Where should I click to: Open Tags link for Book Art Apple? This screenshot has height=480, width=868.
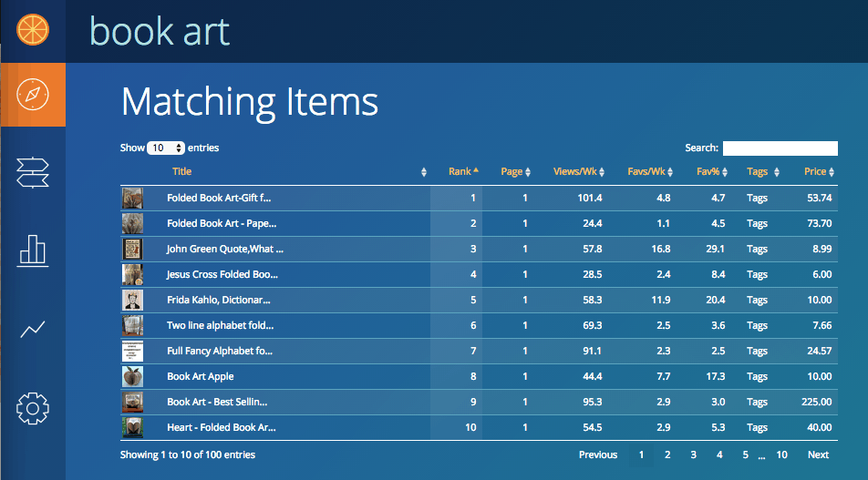[757, 376]
